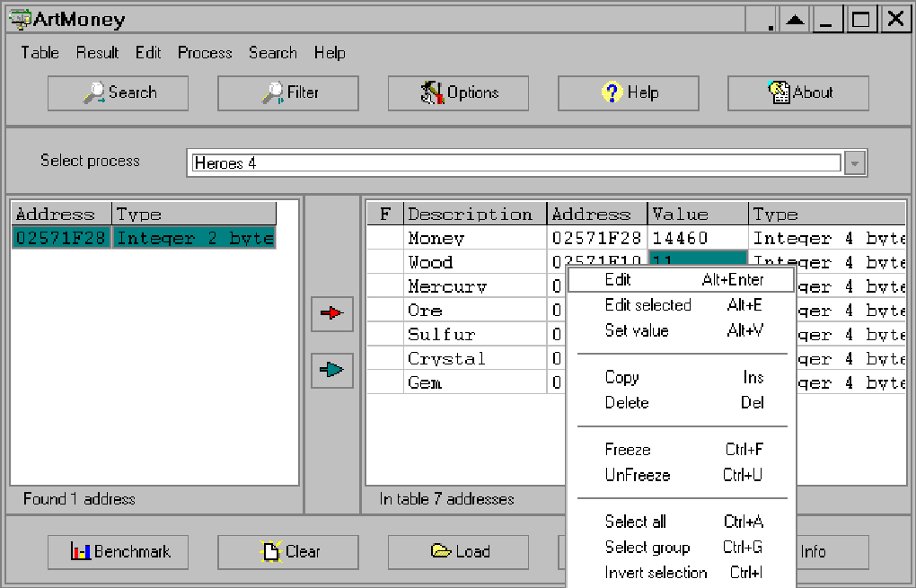The image size is (916, 588).
Task: Choose Copy in context menu
Action: click(x=681, y=377)
